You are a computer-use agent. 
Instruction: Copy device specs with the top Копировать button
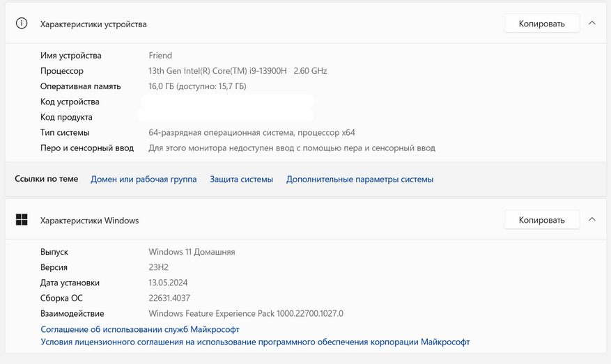(541, 24)
